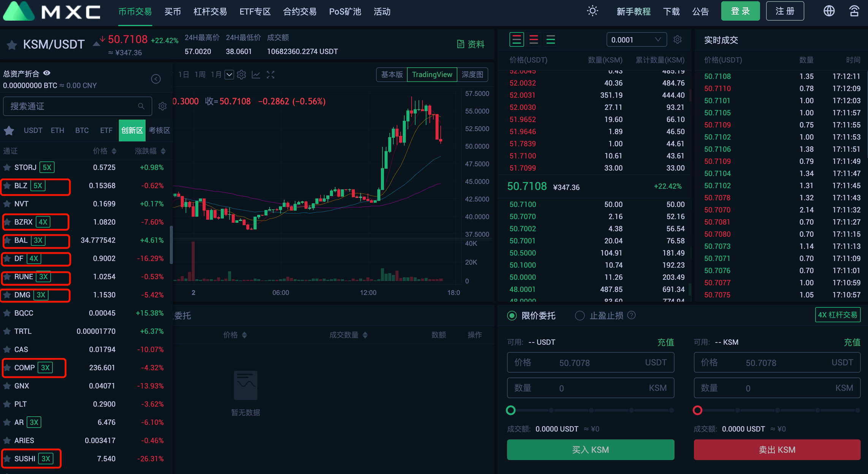Viewport: 868px width, 474px height.
Task: Click the 买入KSM buy button
Action: pyautogui.click(x=591, y=450)
